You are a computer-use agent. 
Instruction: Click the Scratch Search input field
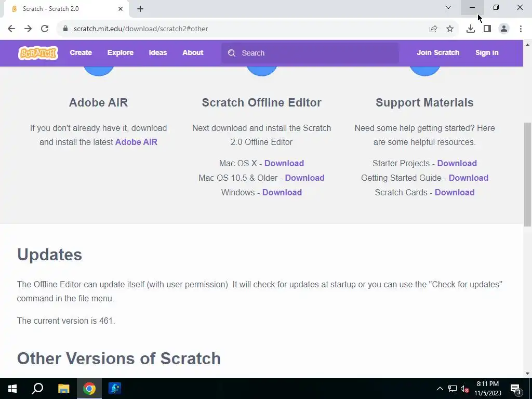(x=310, y=53)
